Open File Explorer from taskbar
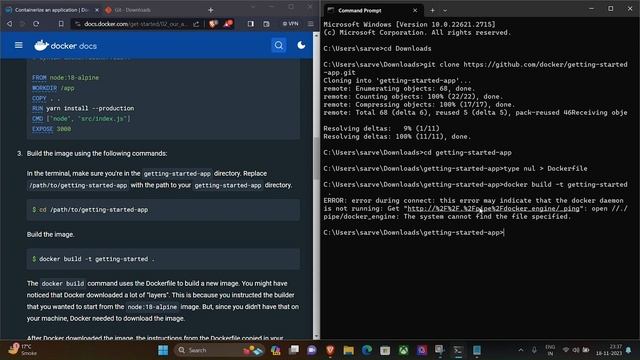The image size is (640, 360). click(349, 350)
